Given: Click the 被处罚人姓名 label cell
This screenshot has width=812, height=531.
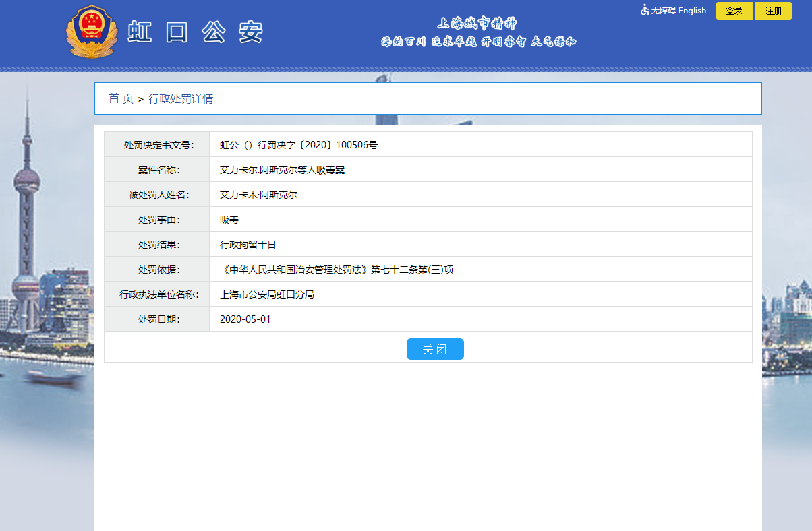Looking at the screenshot, I should (157, 195).
